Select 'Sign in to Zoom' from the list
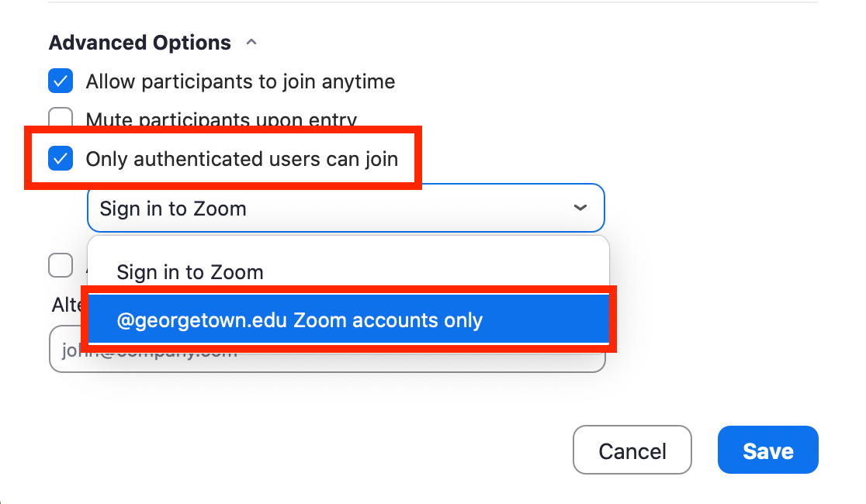This screenshot has width=866, height=504. 190,272
